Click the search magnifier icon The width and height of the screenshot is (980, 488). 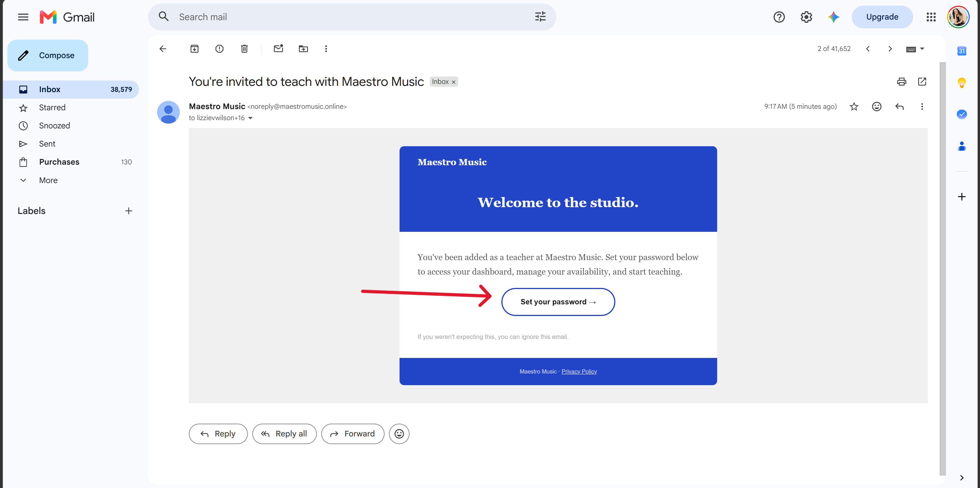(164, 17)
